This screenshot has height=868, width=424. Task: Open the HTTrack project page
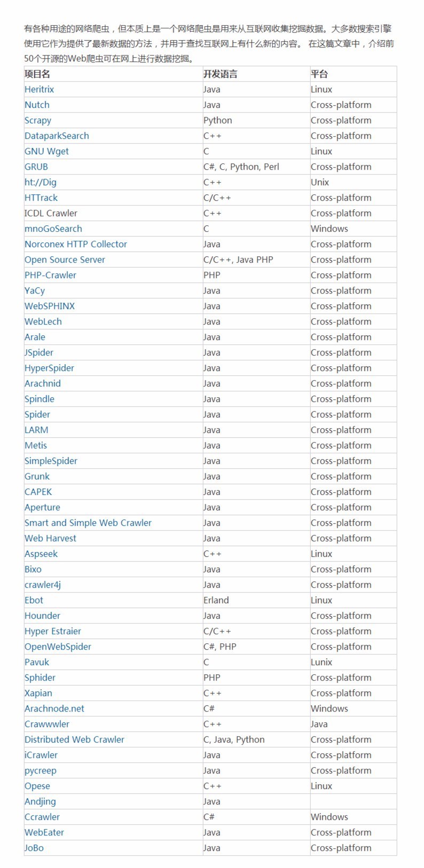[41, 198]
